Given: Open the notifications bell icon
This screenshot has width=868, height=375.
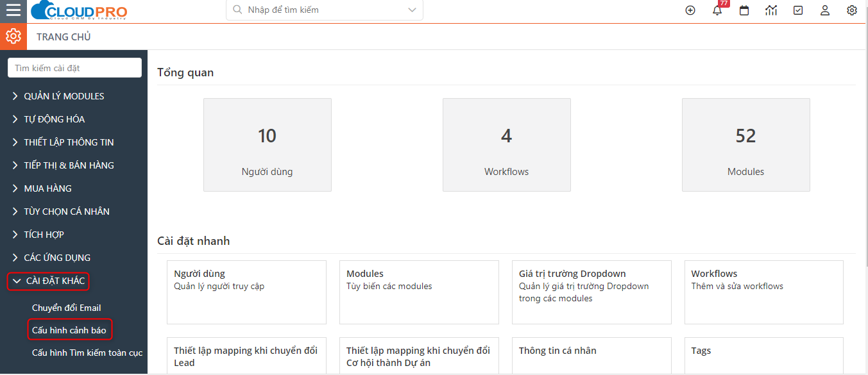Looking at the screenshot, I should coord(717,10).
